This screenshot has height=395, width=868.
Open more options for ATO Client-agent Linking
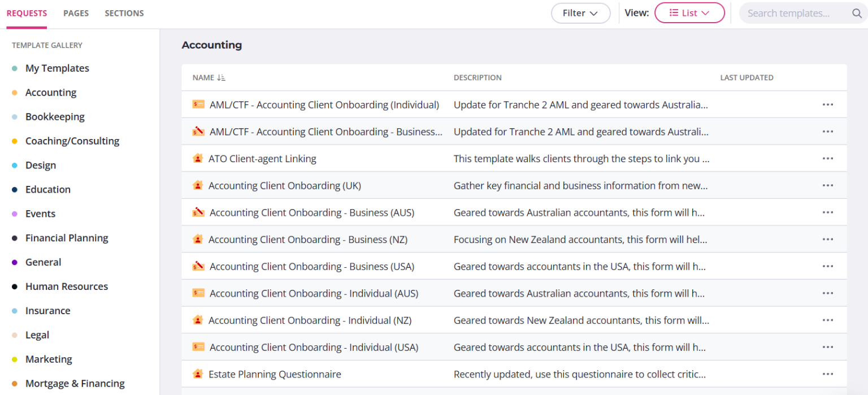[828, 159]
